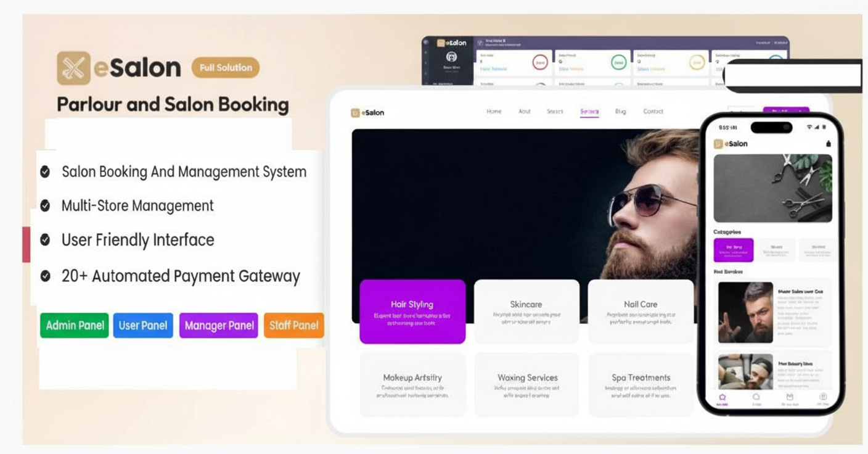Tap the scissors banner image on phone

(x=772, y=188)
